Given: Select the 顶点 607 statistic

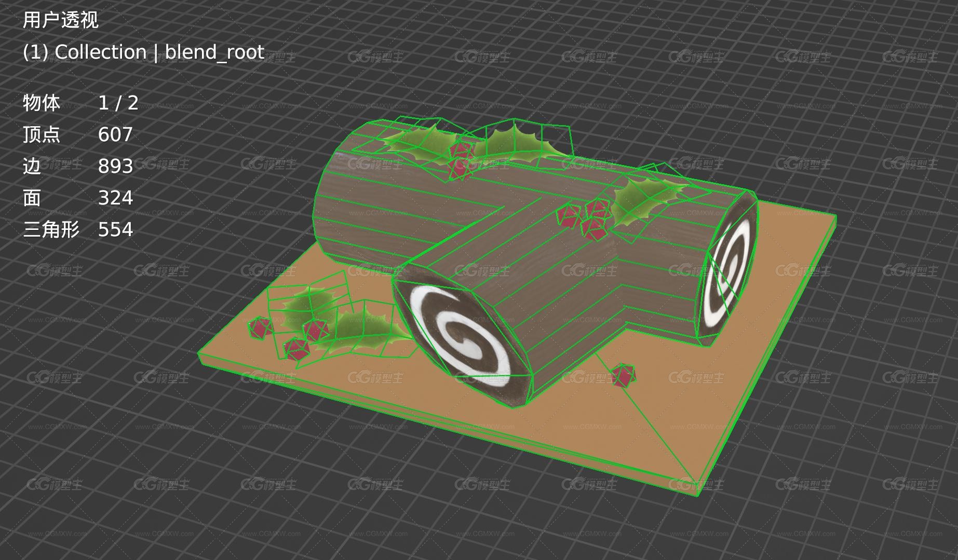Looking at the screenshot, I should 78,134.
